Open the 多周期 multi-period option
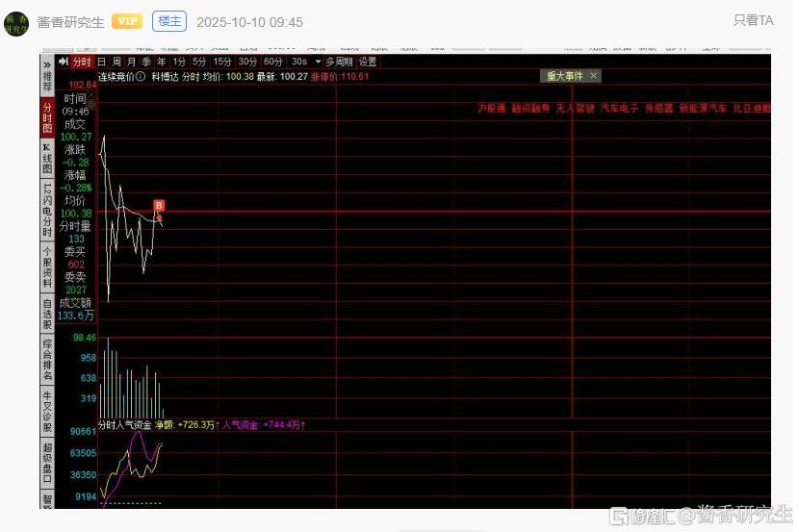 (339, 62)
